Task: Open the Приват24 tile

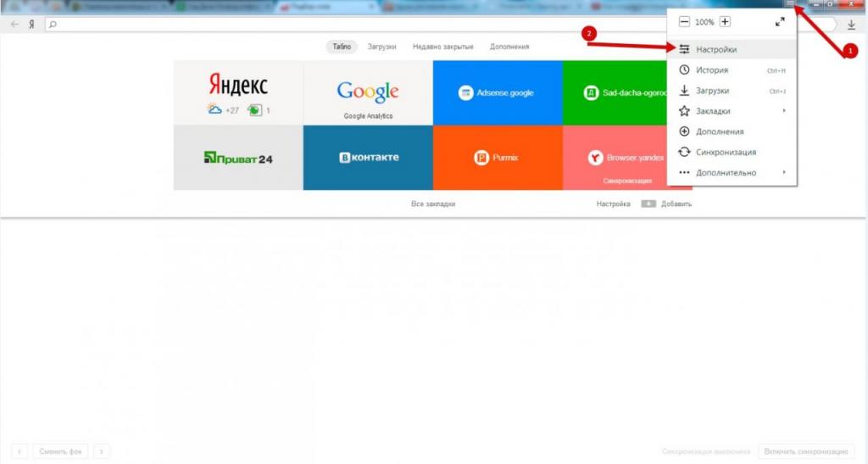Action: 238,158
